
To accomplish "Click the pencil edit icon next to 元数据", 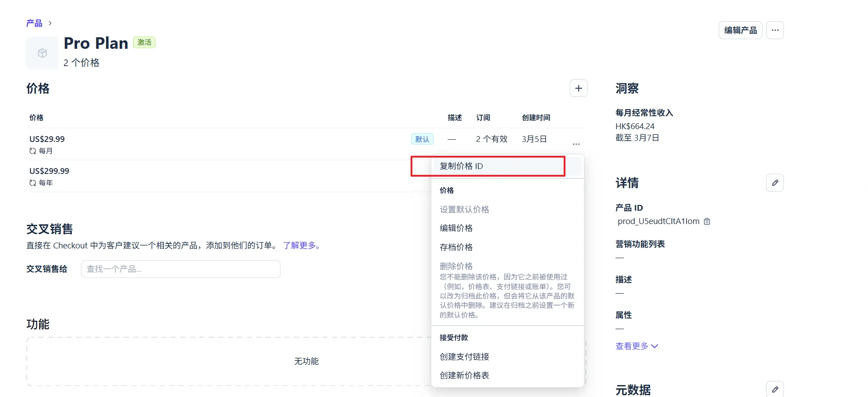I will [x=775, y=389].
